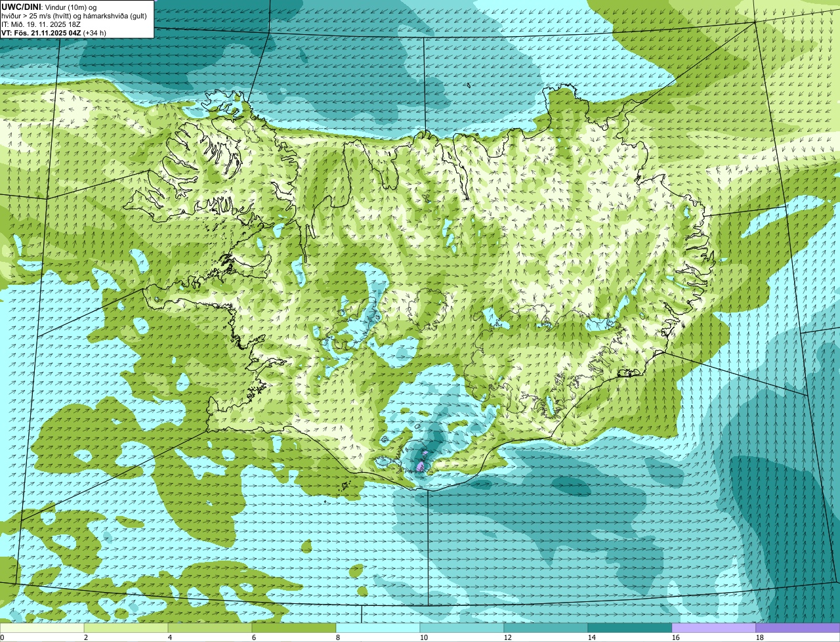
Task: Click the title line 'UWC/DINI: Vindur (10m) og'
Action: point(49,7)
